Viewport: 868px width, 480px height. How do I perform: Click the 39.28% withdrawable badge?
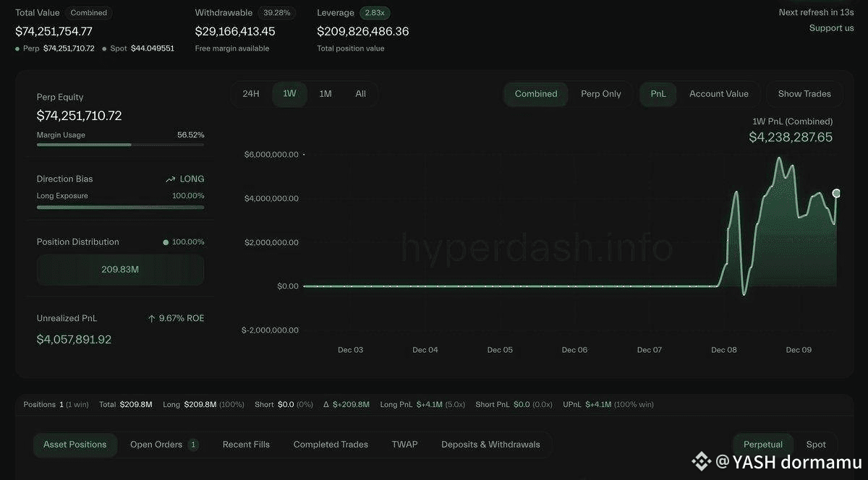click(x=277, y=13)
